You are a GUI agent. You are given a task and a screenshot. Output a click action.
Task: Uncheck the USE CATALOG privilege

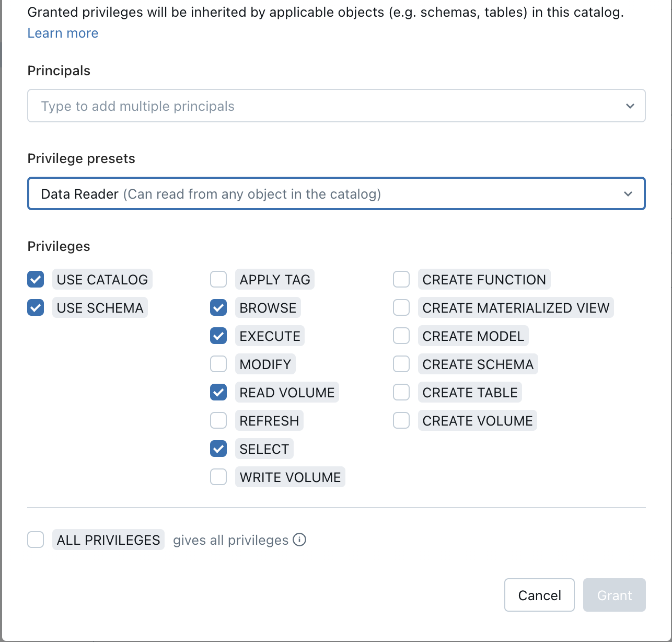point(35,279)
